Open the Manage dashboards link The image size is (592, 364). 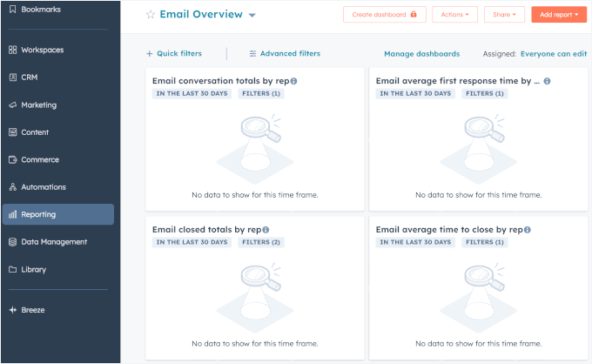pos(421,53)
